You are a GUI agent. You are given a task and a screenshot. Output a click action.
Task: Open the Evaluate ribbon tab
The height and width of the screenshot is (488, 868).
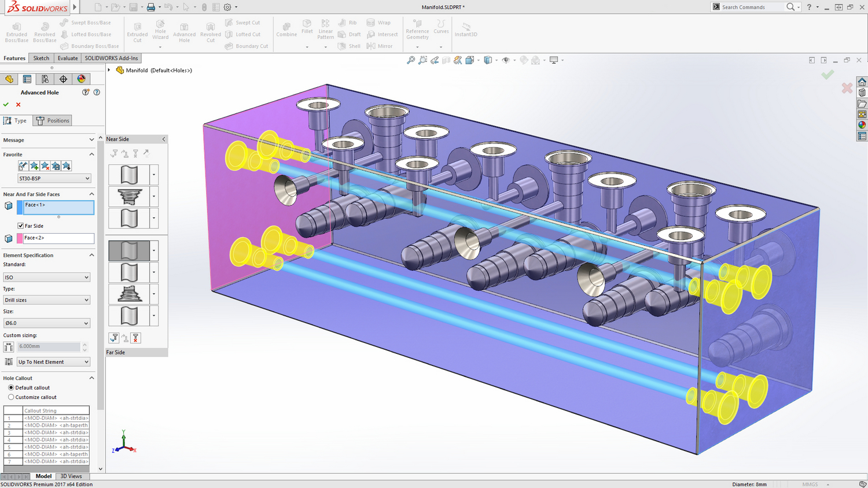click(x=67, y=58)
